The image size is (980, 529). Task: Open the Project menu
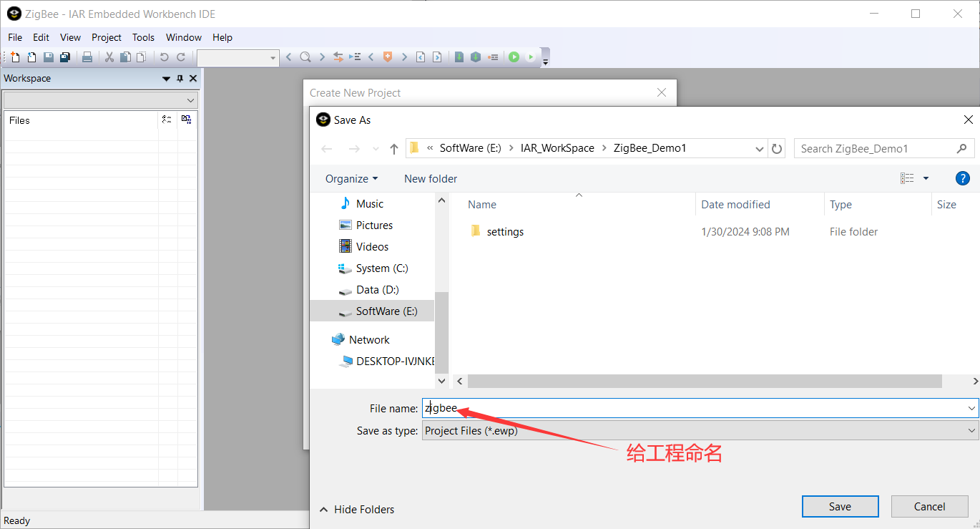(x=107, y=37)
